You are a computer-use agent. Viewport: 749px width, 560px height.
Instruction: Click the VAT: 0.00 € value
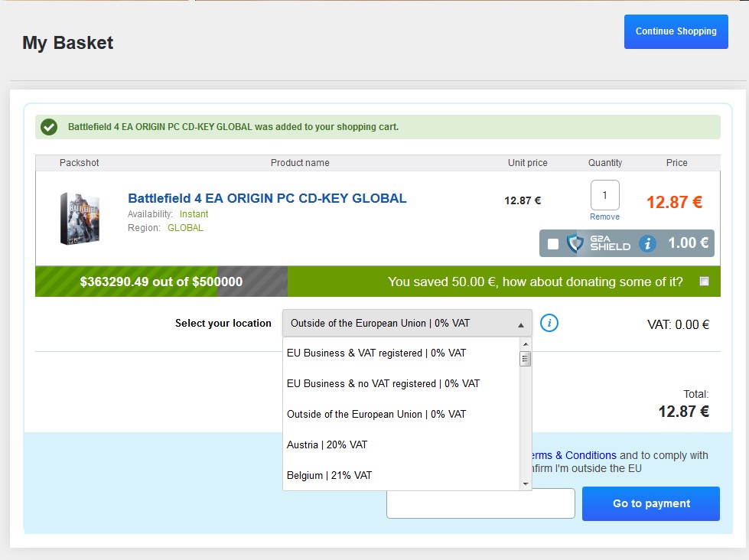(x=679, y=325)
